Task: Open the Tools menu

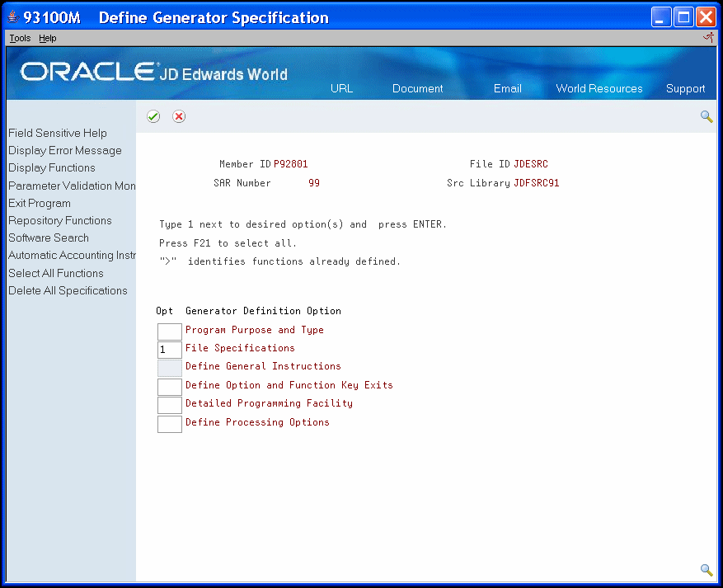Action: point(20,38)
